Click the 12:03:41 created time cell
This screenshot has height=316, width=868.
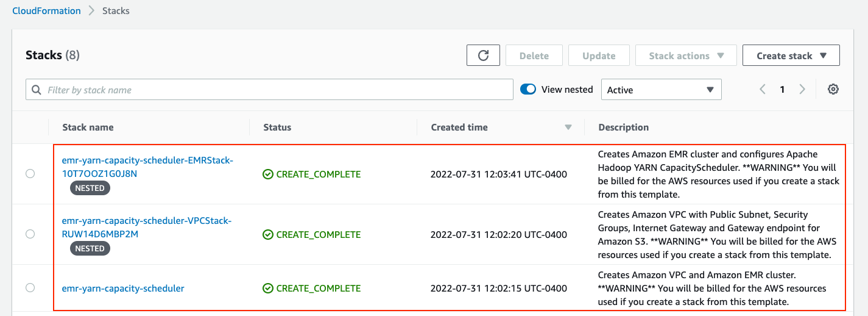tap(499, 174)
